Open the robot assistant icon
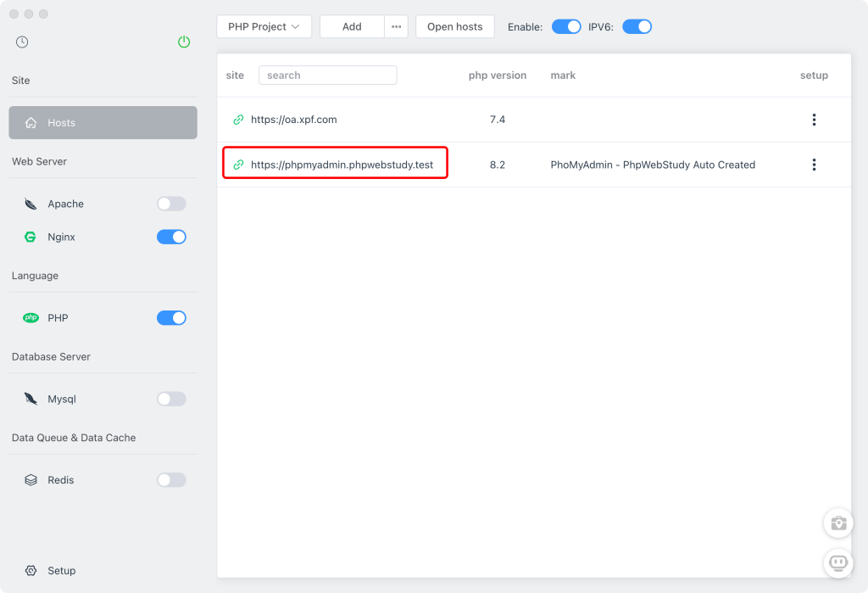Image resolution: width=868 pixels, height=593 pixels. coord(838,562)
